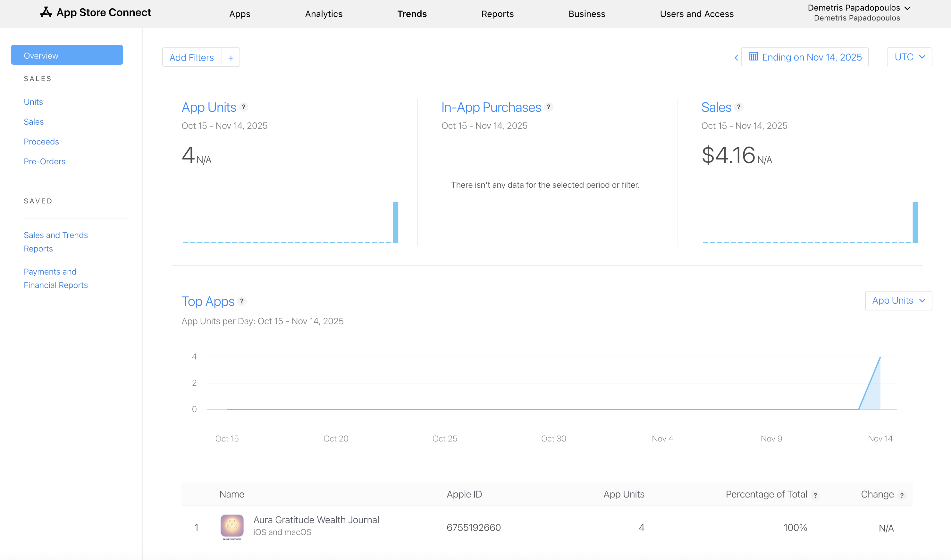This screenshot has height=560, width=951.
Task: Open the Payments and Financial Reports link
Action: point(55,278)
